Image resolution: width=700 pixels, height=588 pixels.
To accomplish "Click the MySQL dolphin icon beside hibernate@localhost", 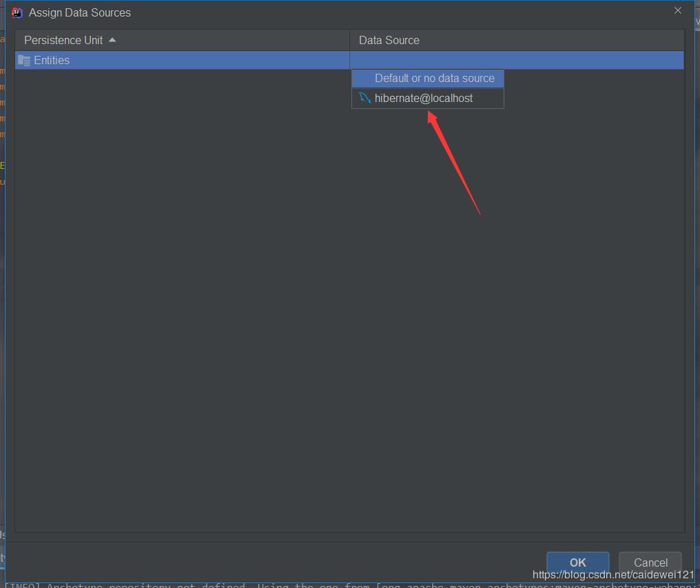I will [364, 98].
